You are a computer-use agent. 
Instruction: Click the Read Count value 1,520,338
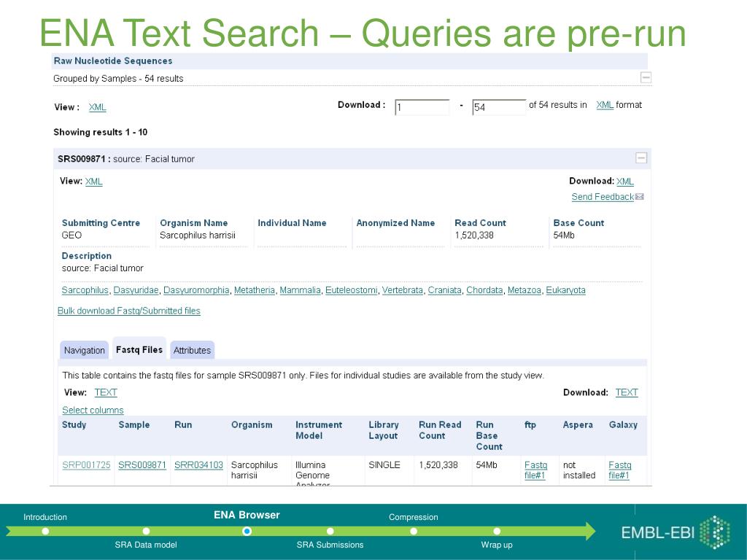(474, 236)
